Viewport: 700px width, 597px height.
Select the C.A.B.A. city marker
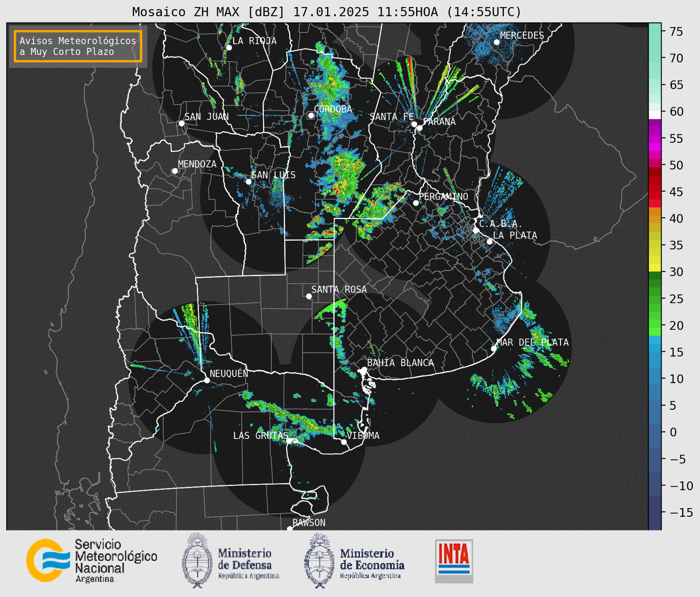pos(476,230)
